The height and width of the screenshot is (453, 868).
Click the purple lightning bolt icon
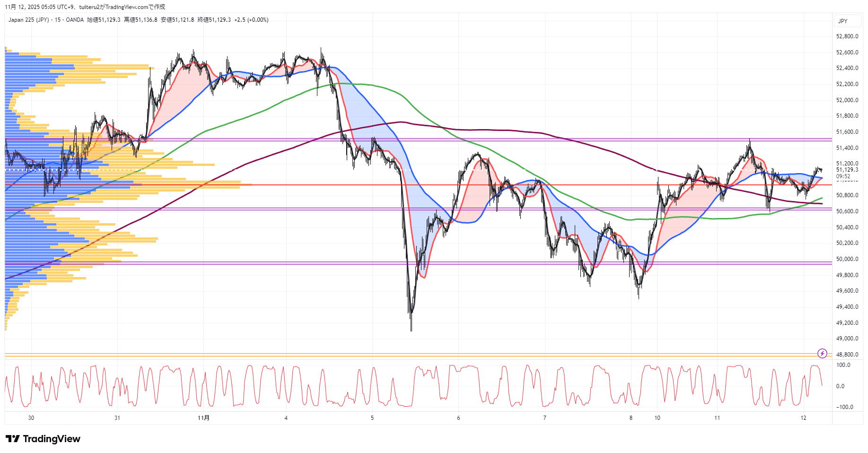click(x=822, y=353)
